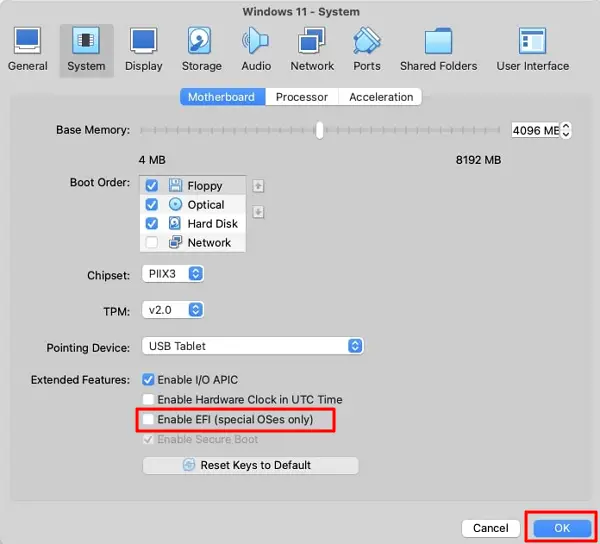Check Network in boot order
The image size is (600, 544).
tap(152, 242)
